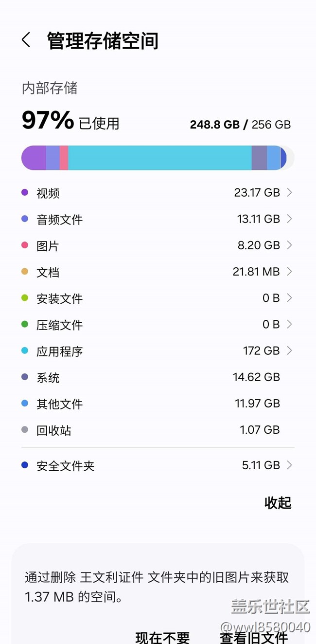Click the cyan apps segment of storage bar

pos(159,158)
